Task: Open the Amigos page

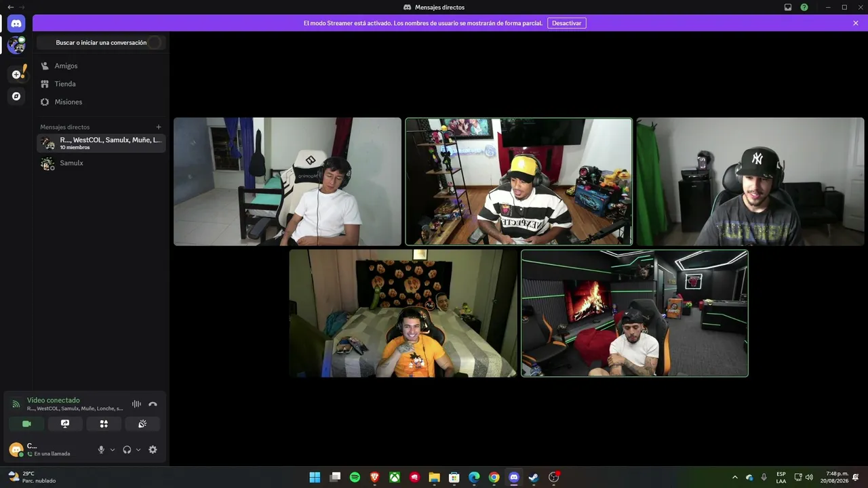Action: point(101,66)
